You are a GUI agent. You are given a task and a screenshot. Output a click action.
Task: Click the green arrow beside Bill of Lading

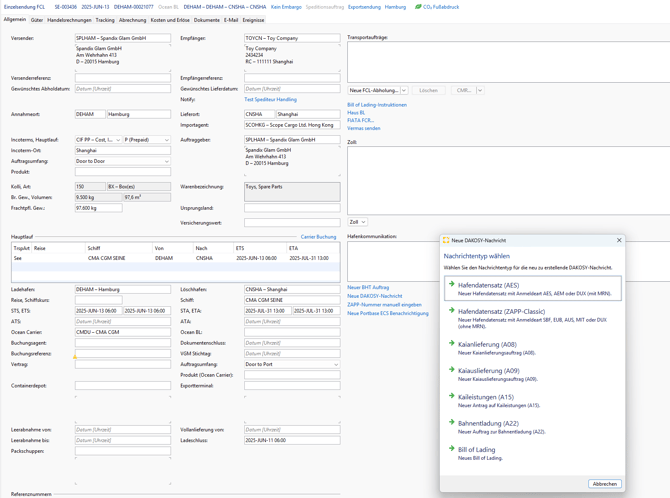pyautogui.click(x=451, y=448)
